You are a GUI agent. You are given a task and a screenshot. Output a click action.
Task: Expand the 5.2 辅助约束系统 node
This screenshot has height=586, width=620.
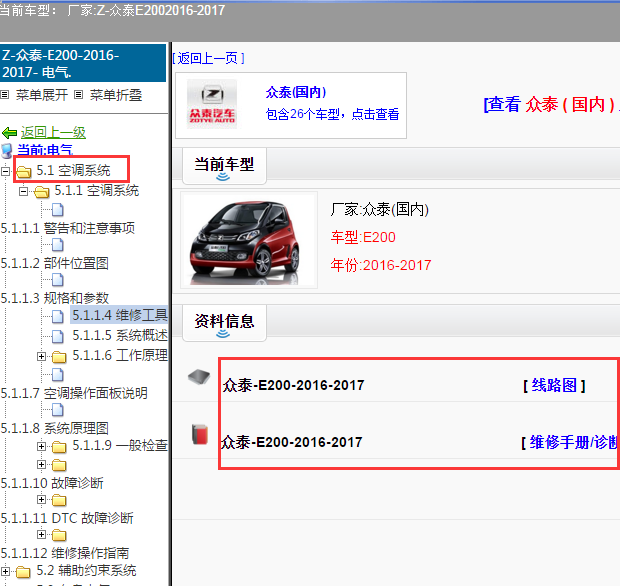pos(5,571)
